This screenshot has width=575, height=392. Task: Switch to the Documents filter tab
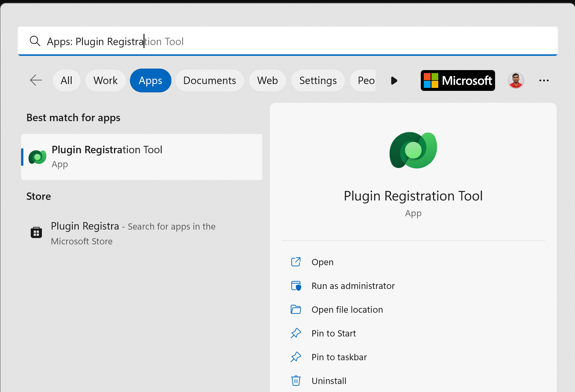210,80
